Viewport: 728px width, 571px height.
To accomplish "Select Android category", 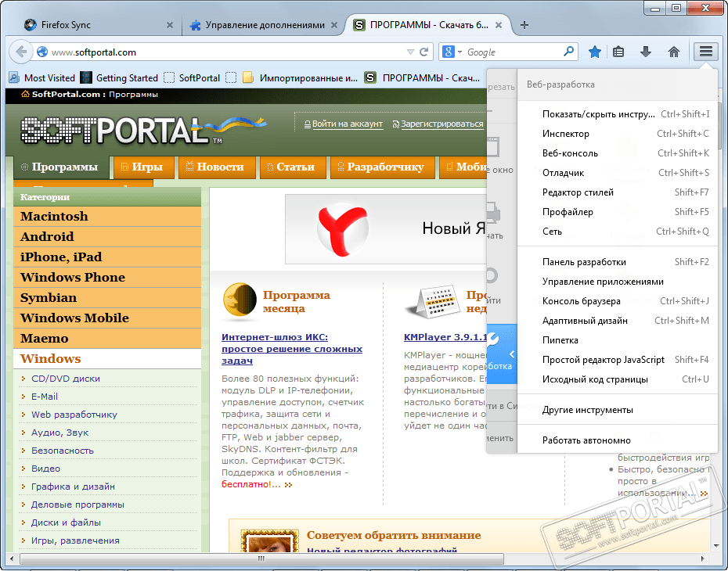I will pos(107,236).
